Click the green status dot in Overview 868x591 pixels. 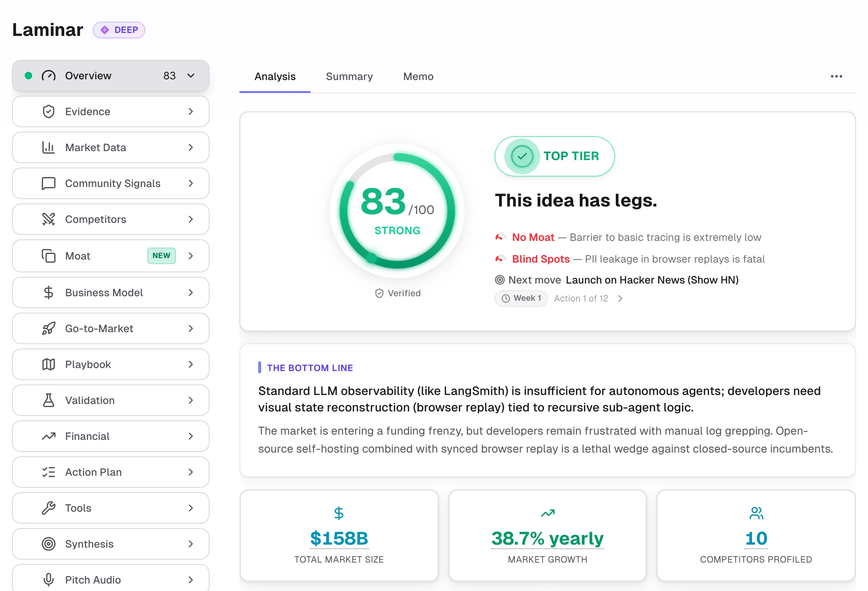pos(28,76)
